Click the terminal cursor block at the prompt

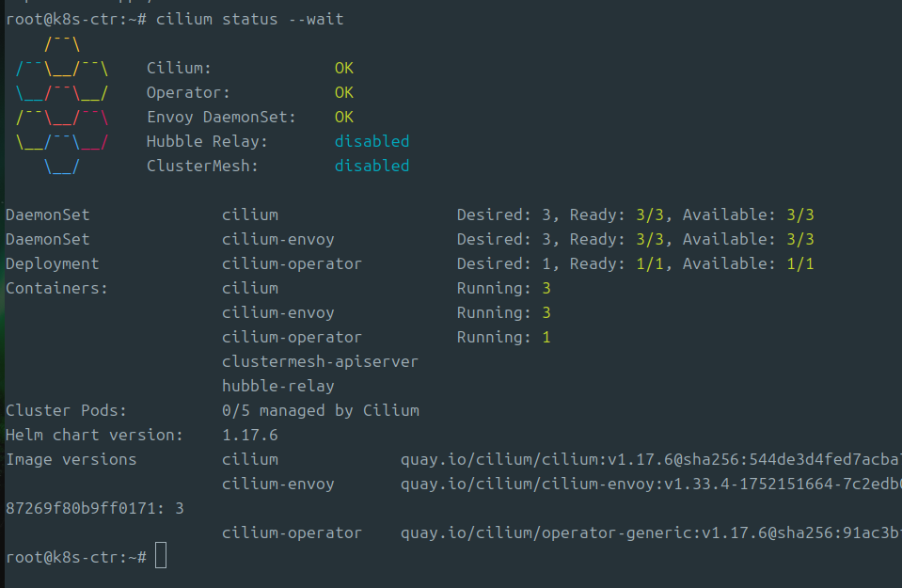161,555
